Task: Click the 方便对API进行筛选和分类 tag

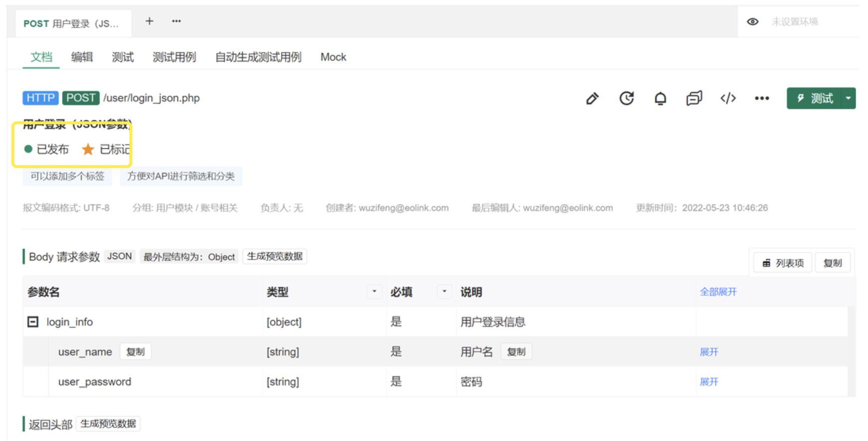Action: click(181, 176)
